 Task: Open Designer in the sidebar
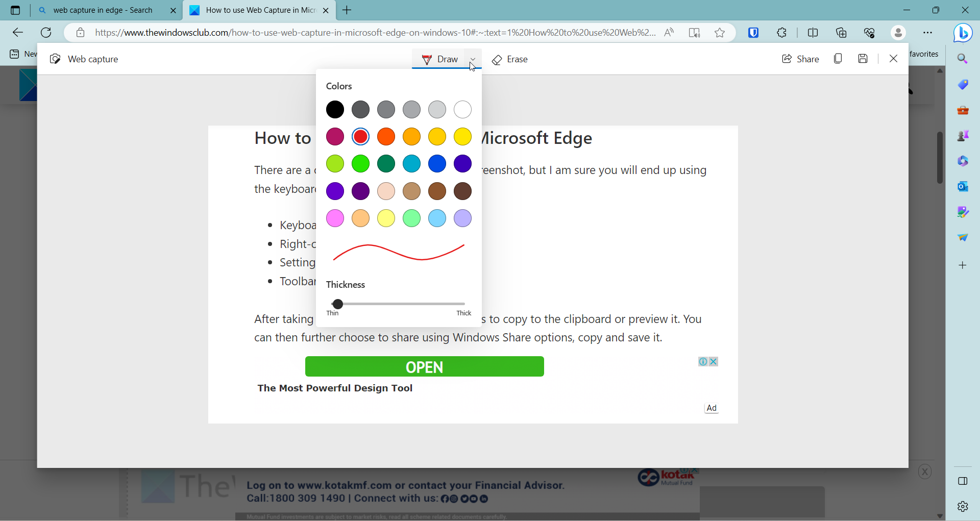[x=963, y=212]
